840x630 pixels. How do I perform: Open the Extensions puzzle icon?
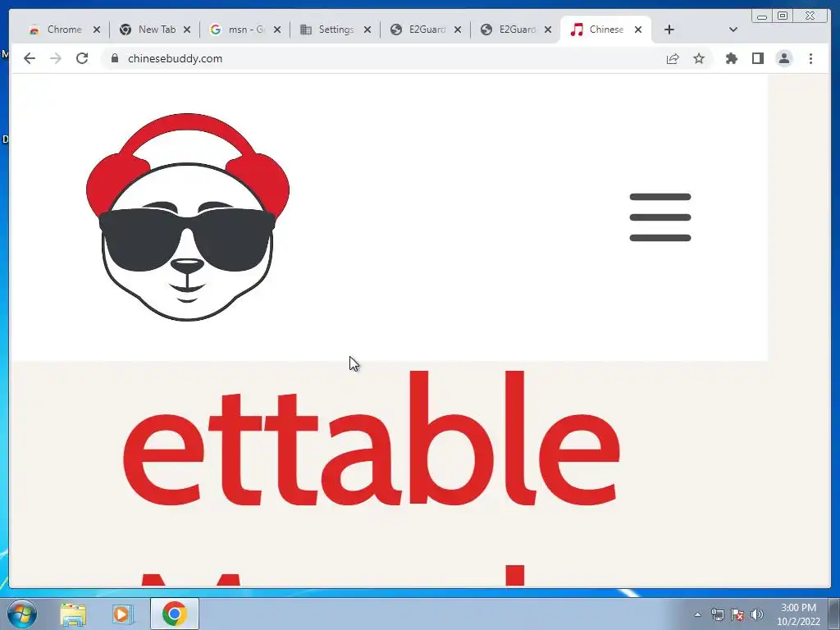(731, 58)
